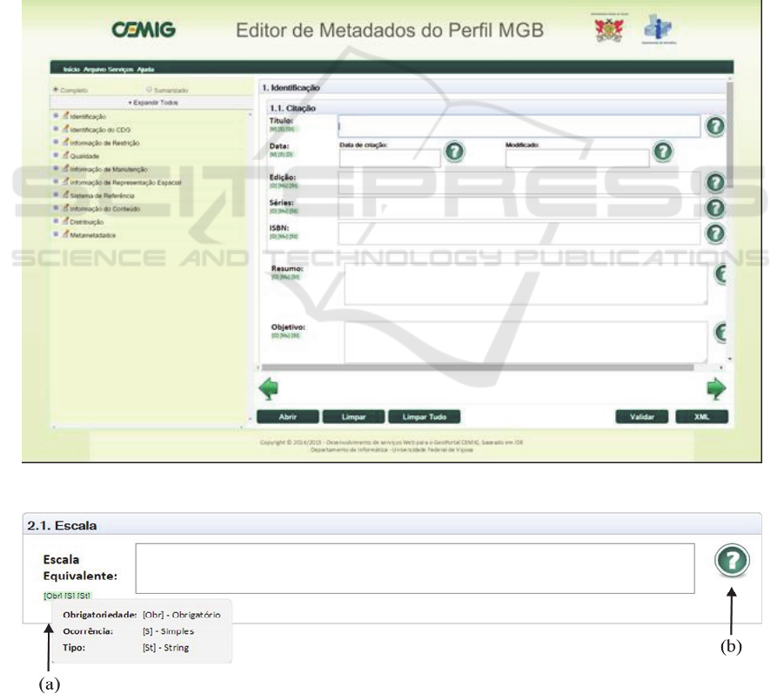Go to next section with green right arrow

[715, 387]
